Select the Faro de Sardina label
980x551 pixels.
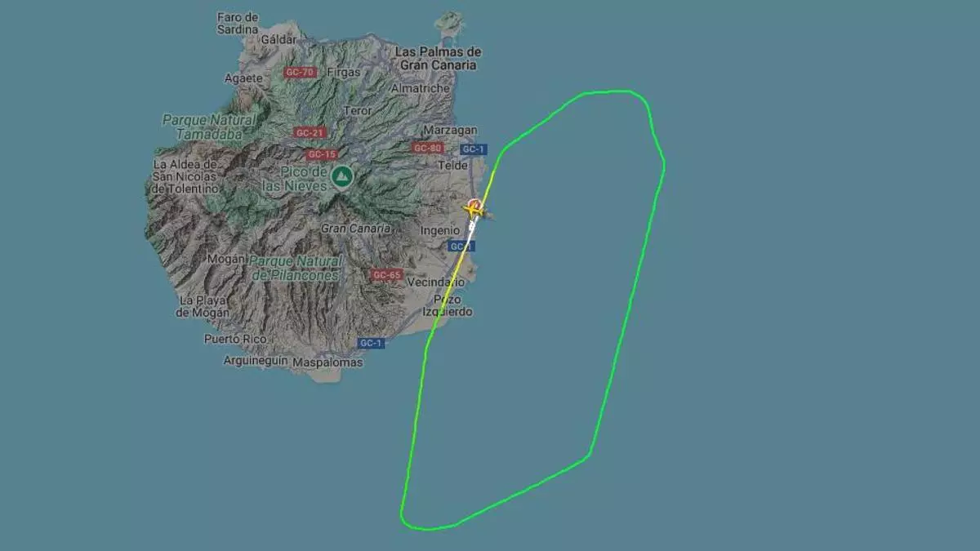[x=238, y=23]
